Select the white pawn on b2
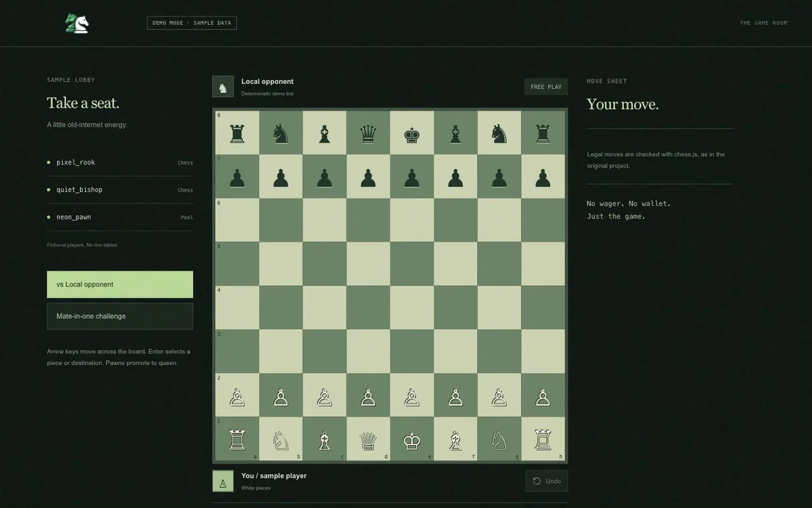The image size is (812, 508). tap(281, 396)
